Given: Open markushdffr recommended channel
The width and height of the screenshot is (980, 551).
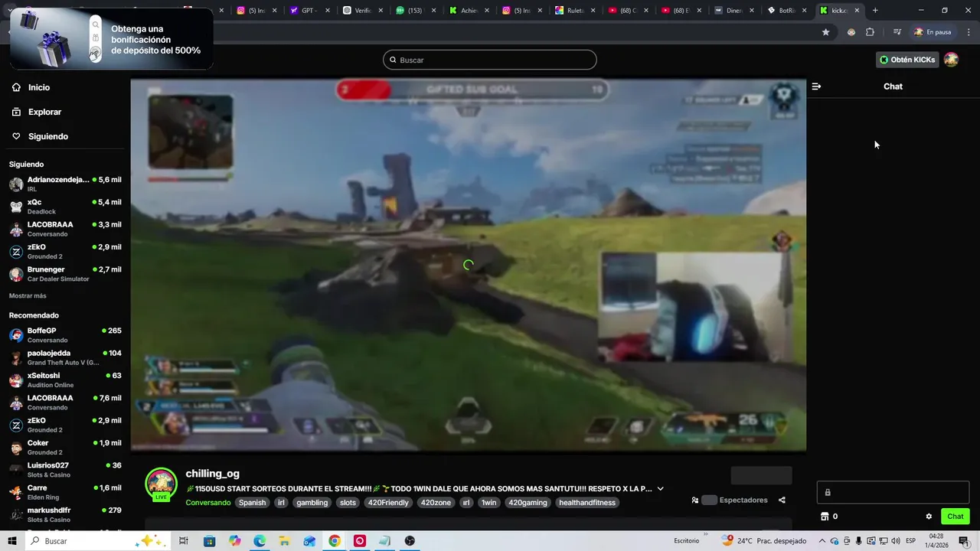Looking at the screenshot, I should click(x=65, y=514).
